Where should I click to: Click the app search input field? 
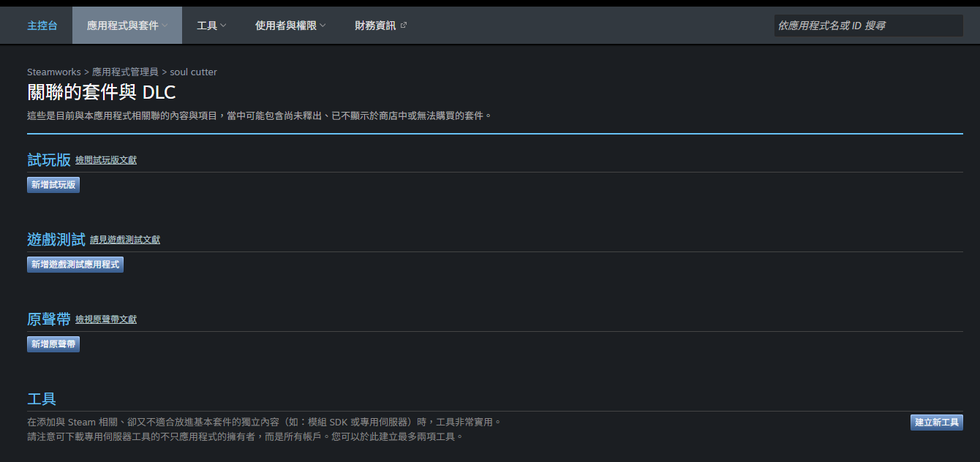[x=869, y=25]
